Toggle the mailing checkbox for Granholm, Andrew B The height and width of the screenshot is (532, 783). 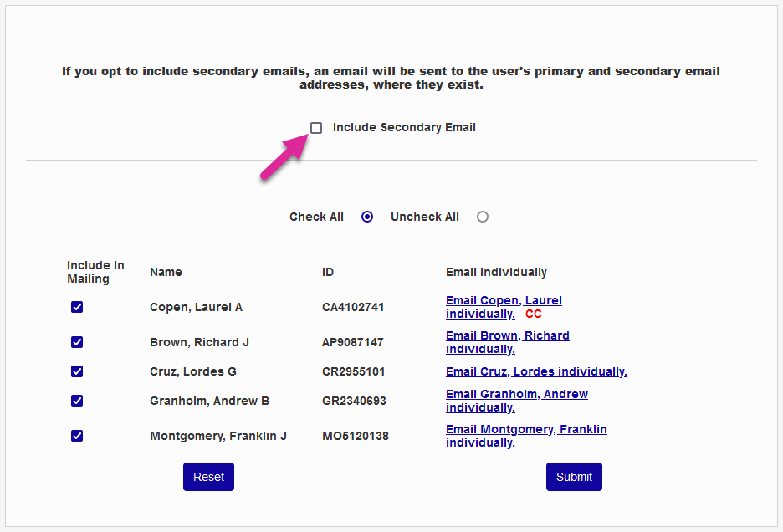pyautogui.click(x=77, y=401)
